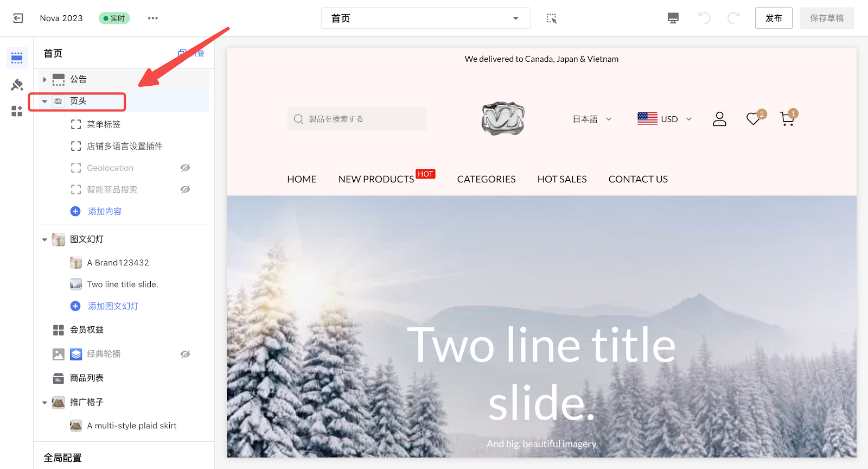Open the more options ellipsis menu
The height and width of the screenshot is (469, 868).
tap(153, 18)
